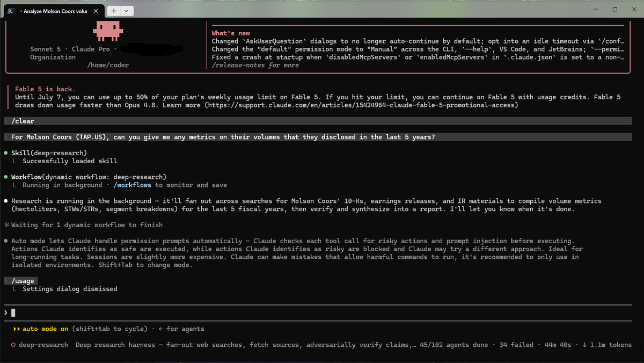Maximize the terminal window
This screenshot has width=644, height=363.
pyautogui.click(x=615, y=9)
